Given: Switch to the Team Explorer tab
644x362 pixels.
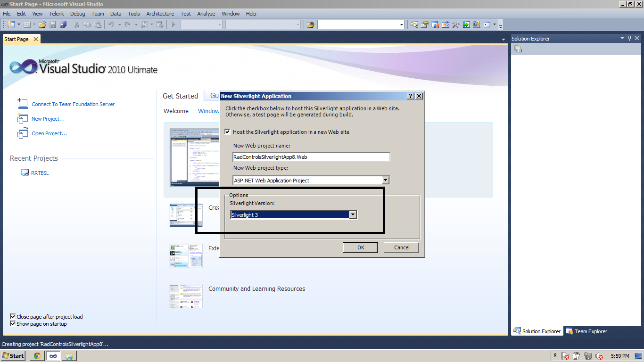Looking at the screenshot, I should pyautogui.click(x=586, y=331).
